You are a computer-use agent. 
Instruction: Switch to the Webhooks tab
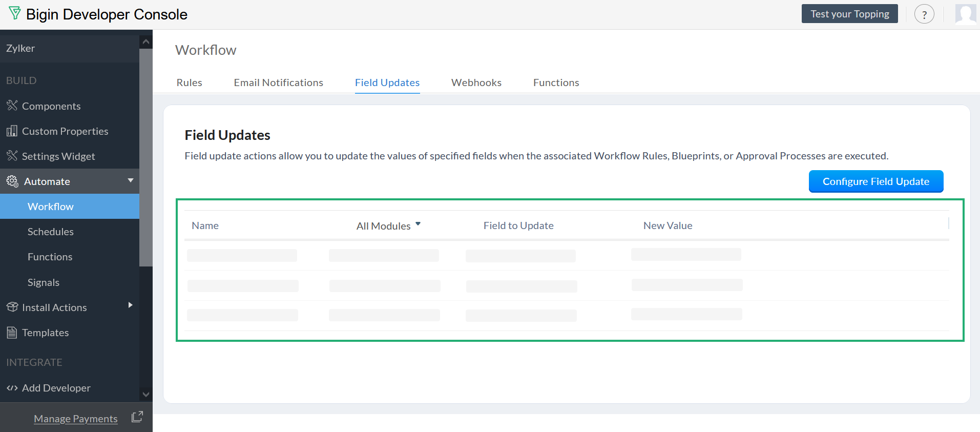[x=476, y=83]
